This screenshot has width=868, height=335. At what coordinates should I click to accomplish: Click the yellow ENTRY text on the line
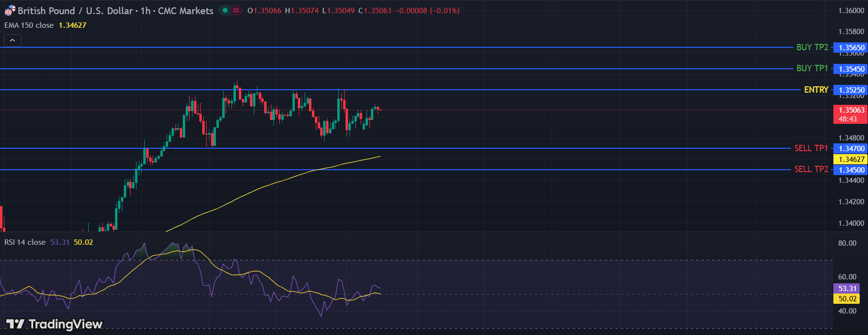coord(816,90)
